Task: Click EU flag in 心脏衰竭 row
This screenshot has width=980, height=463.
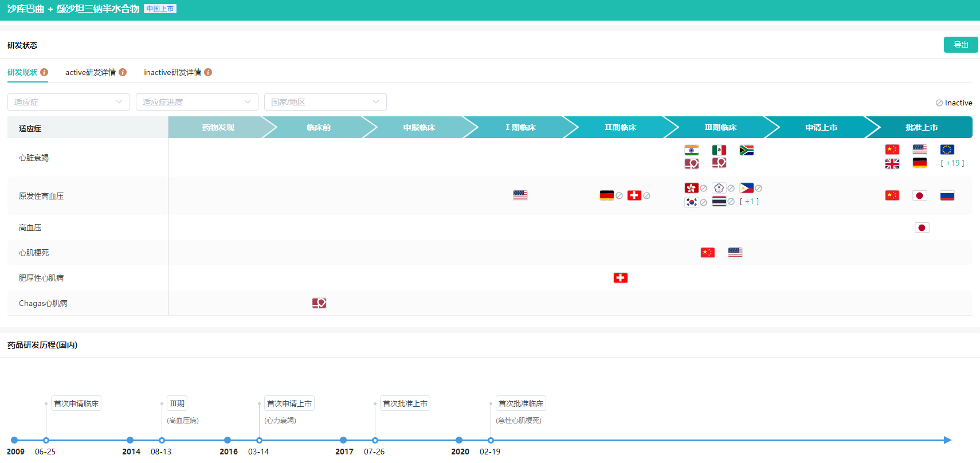Action: 947,150
